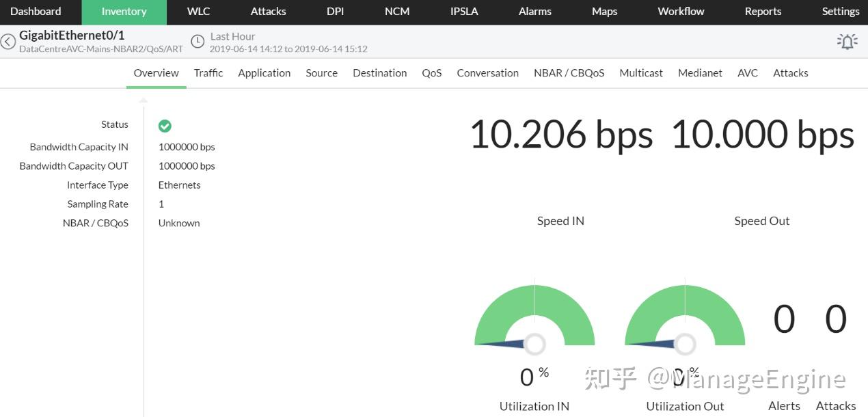This screenshot has width=868, height=417.
Task: View the NBAR / CBQoS tab
Action: (x=569, y=72)
